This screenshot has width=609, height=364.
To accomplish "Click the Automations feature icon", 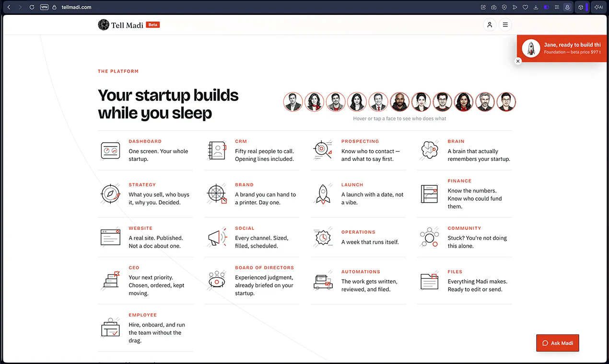I will point(323,281).
